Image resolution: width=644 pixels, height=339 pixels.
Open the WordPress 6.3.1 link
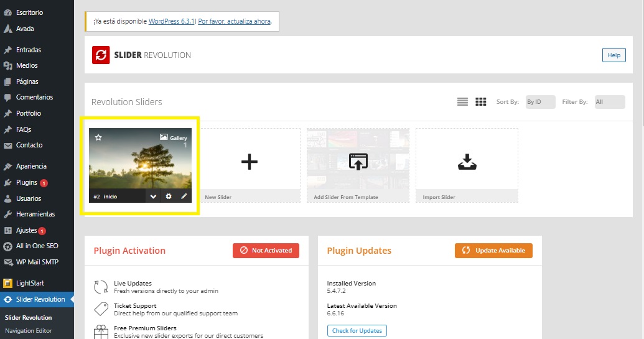tap(172, 21)
